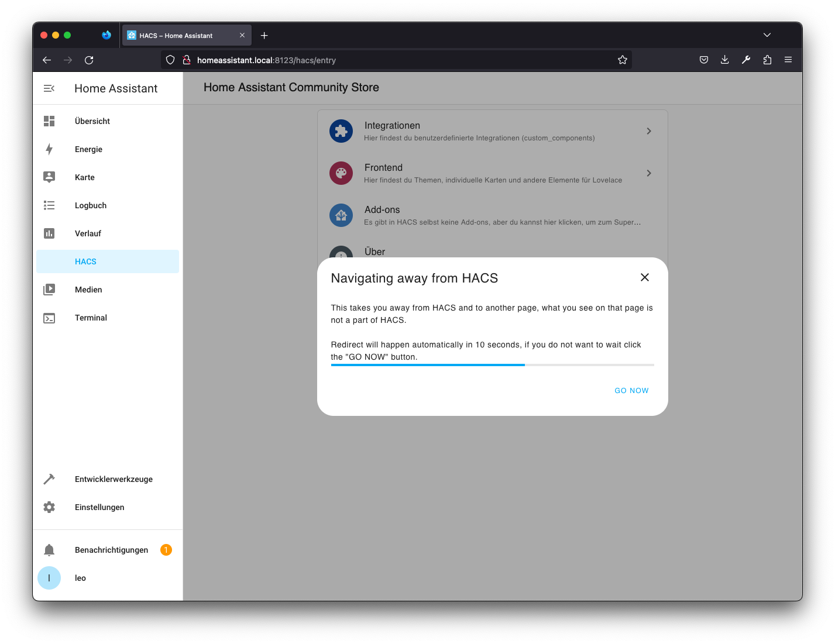
Task: Open the browser hamburger menu
Action: (x=788, y=60)
